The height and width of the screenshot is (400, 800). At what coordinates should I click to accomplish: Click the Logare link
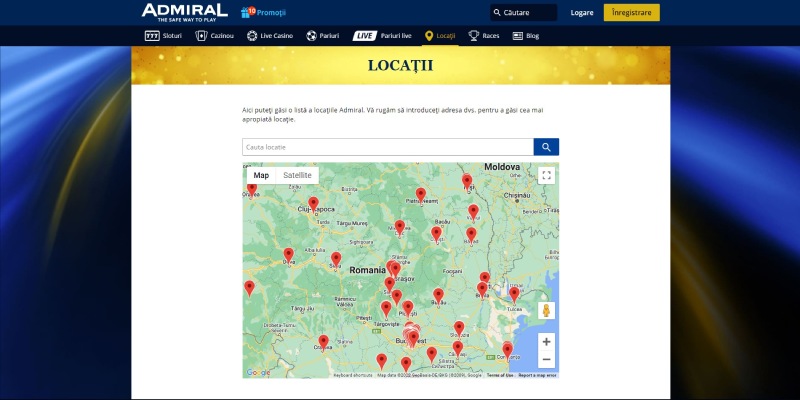click(x=581, y=13)
